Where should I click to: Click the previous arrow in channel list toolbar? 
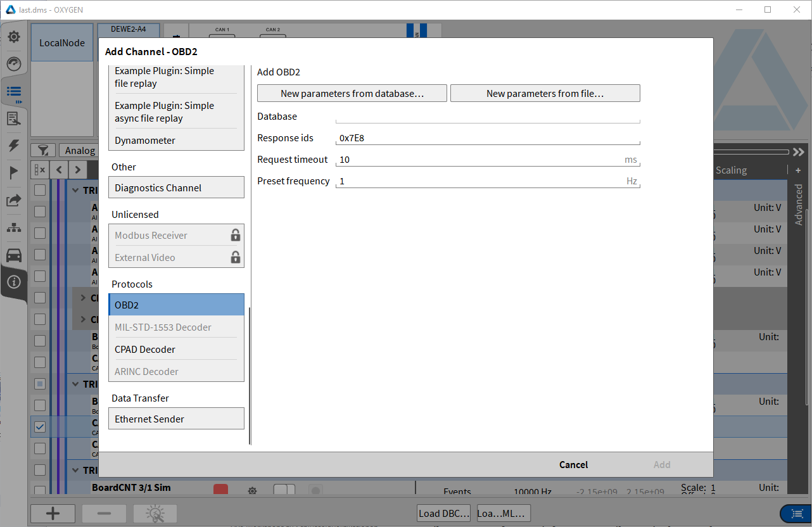[59, 169]
